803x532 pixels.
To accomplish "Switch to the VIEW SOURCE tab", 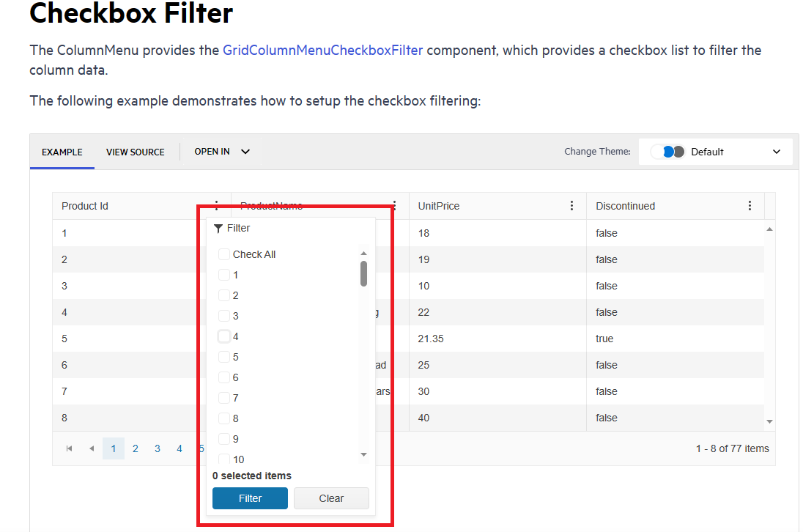I will (136, 152).
